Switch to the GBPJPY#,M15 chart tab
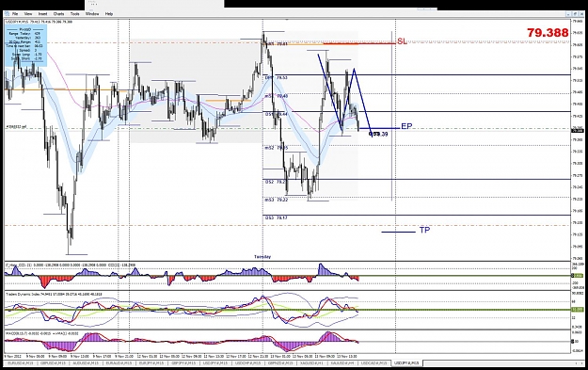Screen dimensions: 588x370 click(183, 363)
